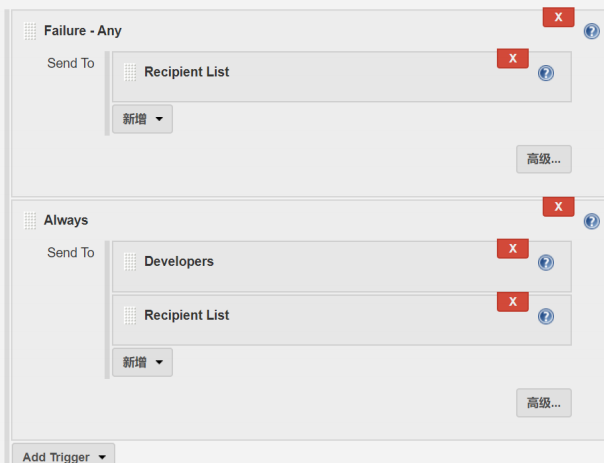
Task: Remove Recipient List under Always trigger
Action: [x=512, y=302]
